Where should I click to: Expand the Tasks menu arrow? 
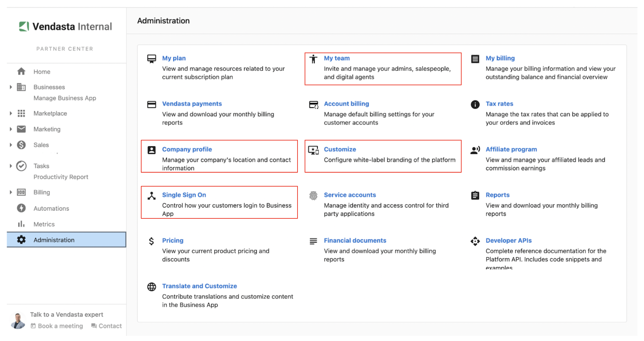(11, 166)
